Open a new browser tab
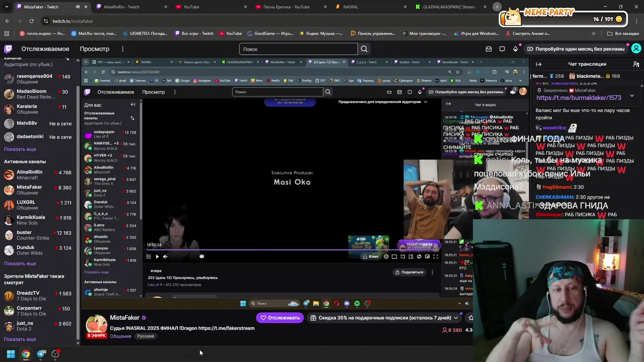Image resolution: width=644 pixels, height=362 pixels. tap(497, 7)
